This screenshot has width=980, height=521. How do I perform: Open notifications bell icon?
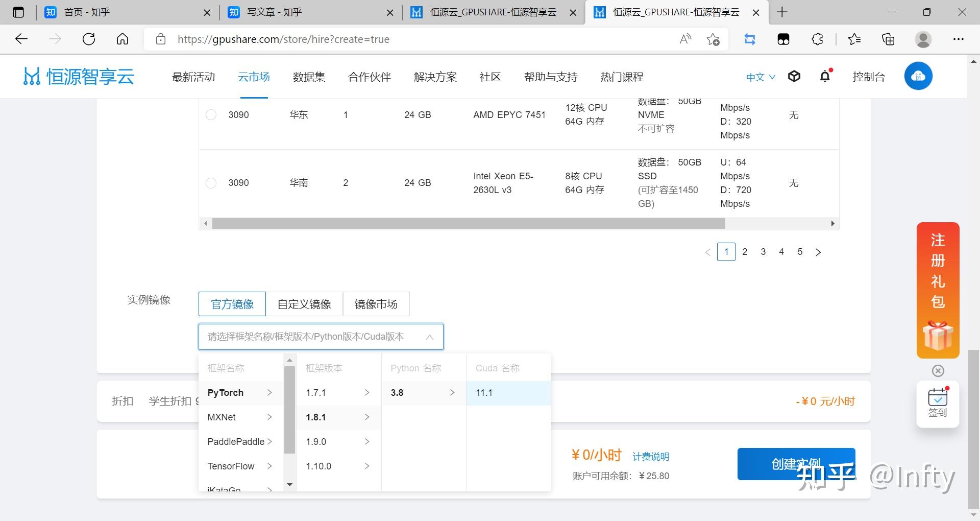[x=825, y=77]
